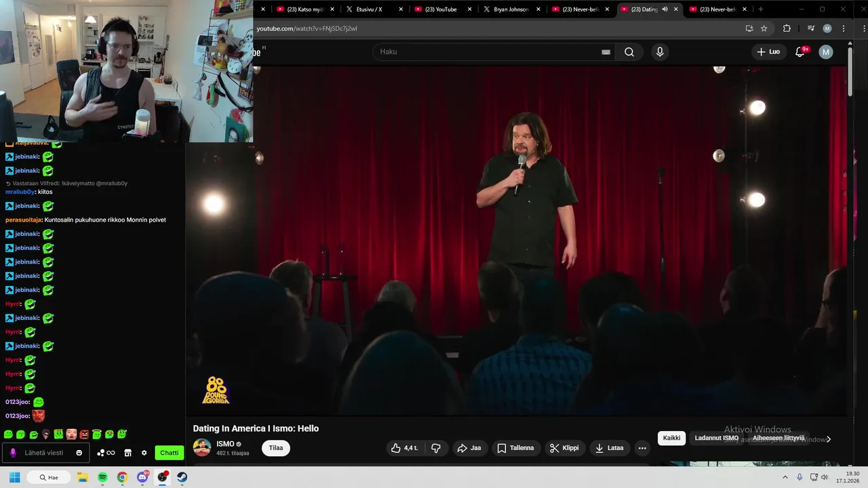Open YouTube notifications bell
868x488 pixels.
pyautogui.click(x=800, y=52)
